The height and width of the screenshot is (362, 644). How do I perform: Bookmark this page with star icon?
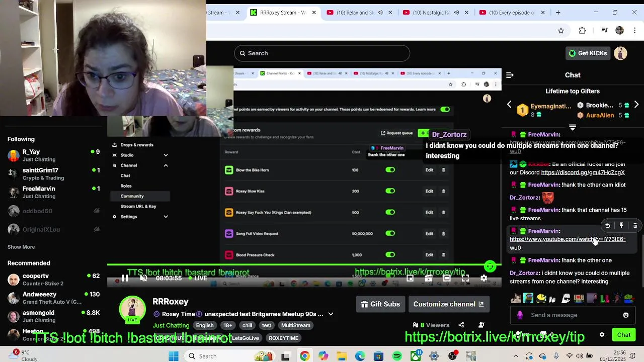(x=561, y=31)
